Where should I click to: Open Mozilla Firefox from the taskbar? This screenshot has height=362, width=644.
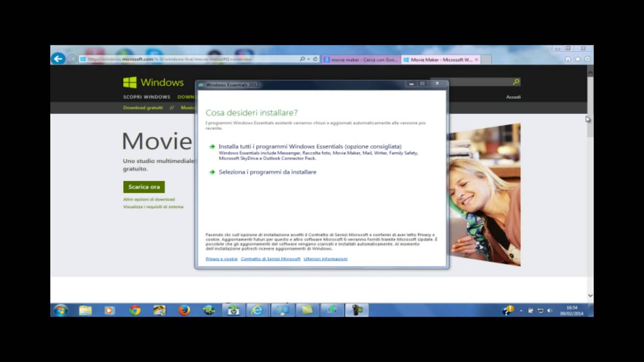point(184,310)
